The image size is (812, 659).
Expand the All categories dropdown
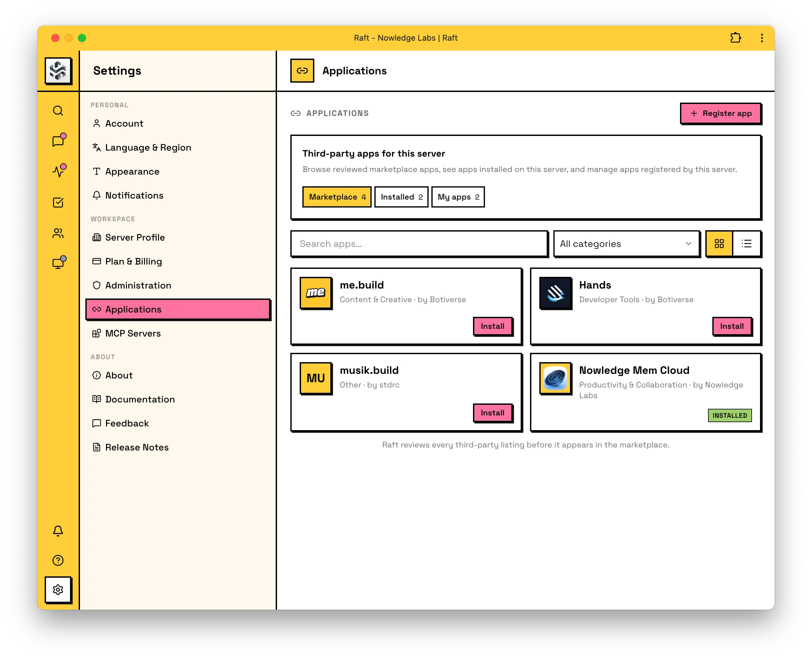pyautogui.click(x=626, y=243)
